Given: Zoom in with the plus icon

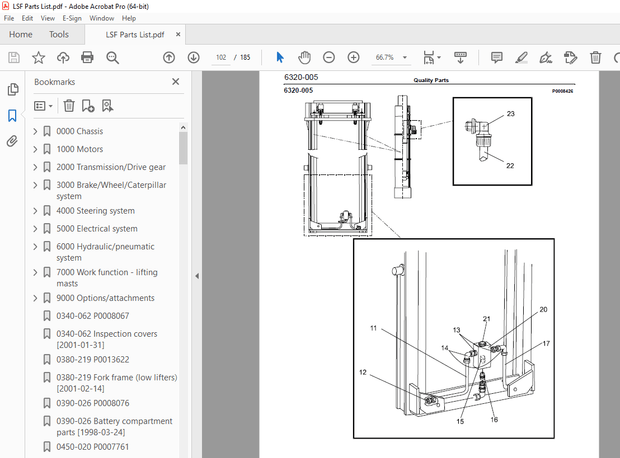Looking at the screenshot, I should [353, 58].
